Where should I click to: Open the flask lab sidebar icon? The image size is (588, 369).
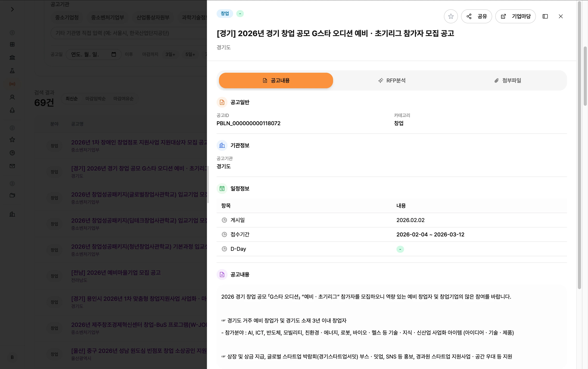pyautogui.click(x=12, y=71)
